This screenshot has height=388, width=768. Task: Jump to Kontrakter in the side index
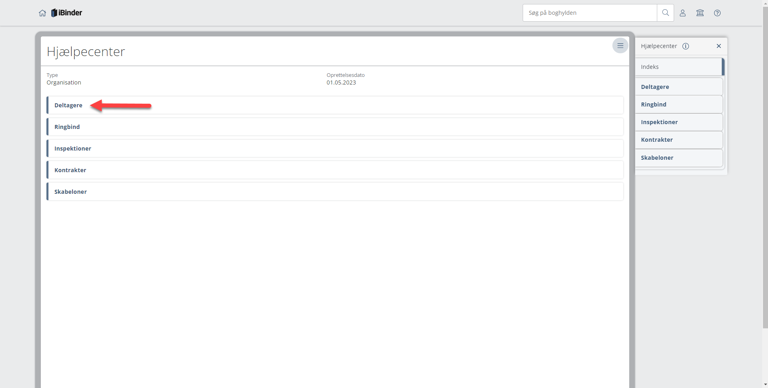click(679, 140)
